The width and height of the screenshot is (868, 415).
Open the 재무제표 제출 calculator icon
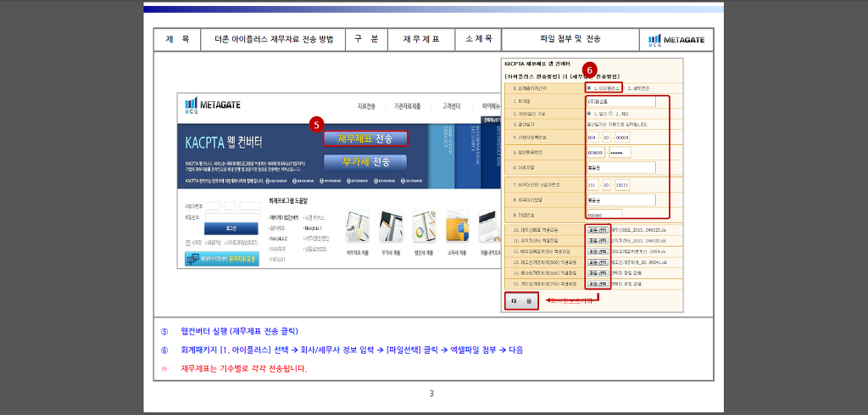click(357, 227)
